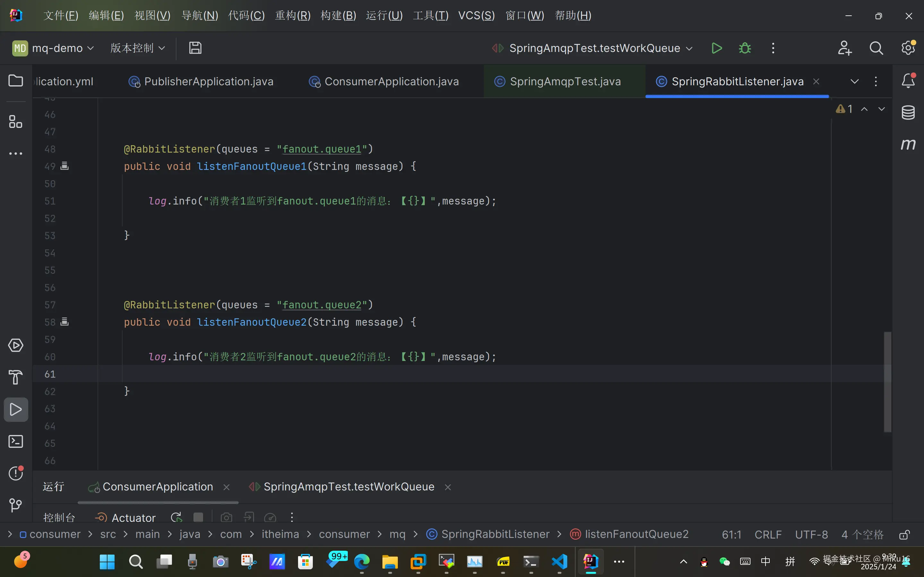Toggle the Project folder panel
Viewport: 924px width, 577px height.
16,80
